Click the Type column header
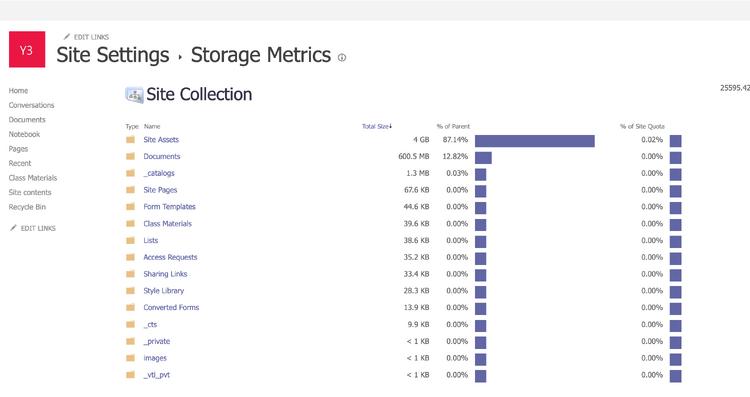 tap(132, 126)
